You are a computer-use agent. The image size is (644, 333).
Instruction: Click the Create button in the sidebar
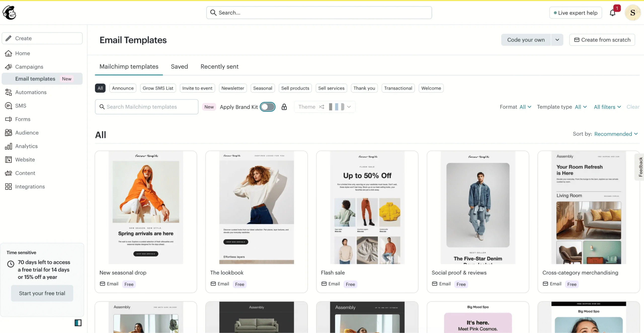click(x=42, y=38)
